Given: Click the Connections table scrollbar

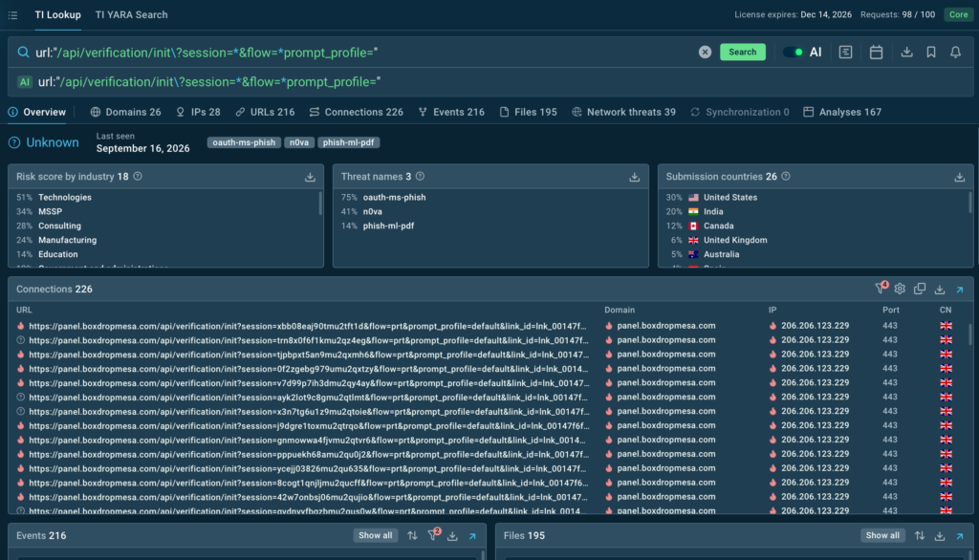Looking at the screenshot, I should click(969, 334).
